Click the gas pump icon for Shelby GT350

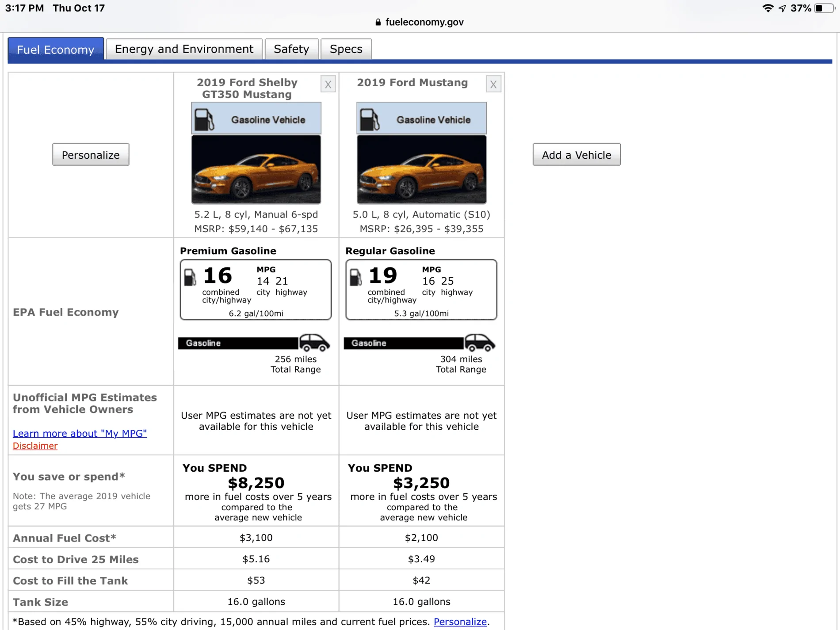204,119
